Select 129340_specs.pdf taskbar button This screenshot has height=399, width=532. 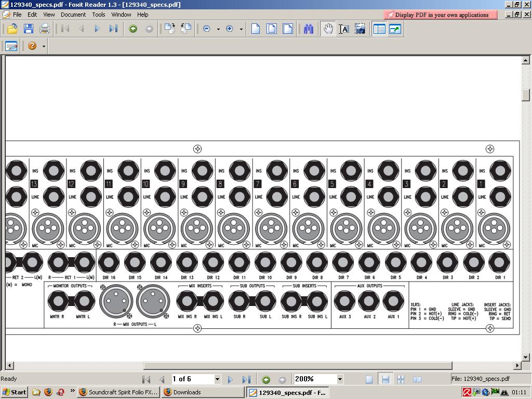(288, 393)
